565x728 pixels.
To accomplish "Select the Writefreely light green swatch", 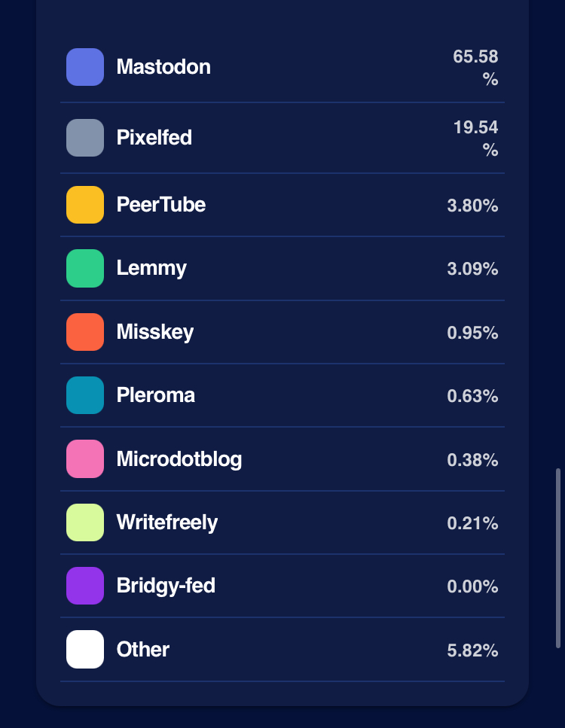I will (85, 522).
